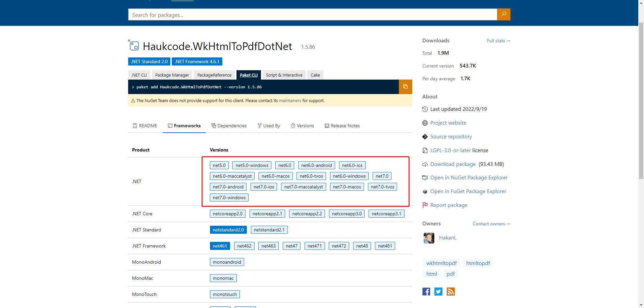The height and width of the screenshot is (308, 644).
Task: Open the LGPL-3.0-or-later license link
Action: point(450,150)
